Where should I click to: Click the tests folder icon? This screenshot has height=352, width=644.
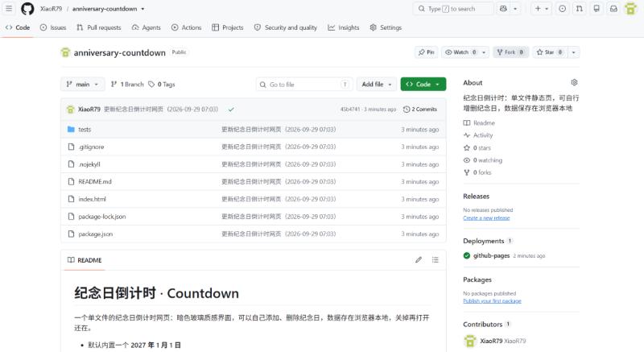(x=71, y=130)
